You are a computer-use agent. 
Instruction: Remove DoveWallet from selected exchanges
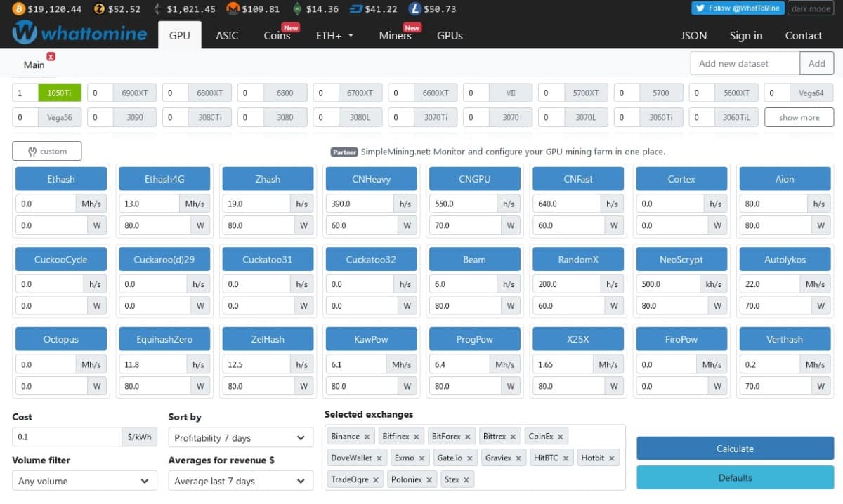[379, 458]
